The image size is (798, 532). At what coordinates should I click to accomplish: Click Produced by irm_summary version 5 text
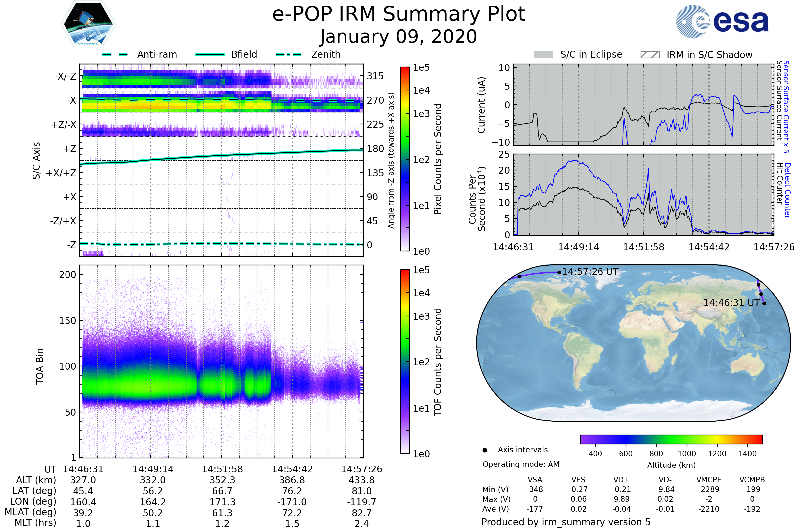[566, 522]
